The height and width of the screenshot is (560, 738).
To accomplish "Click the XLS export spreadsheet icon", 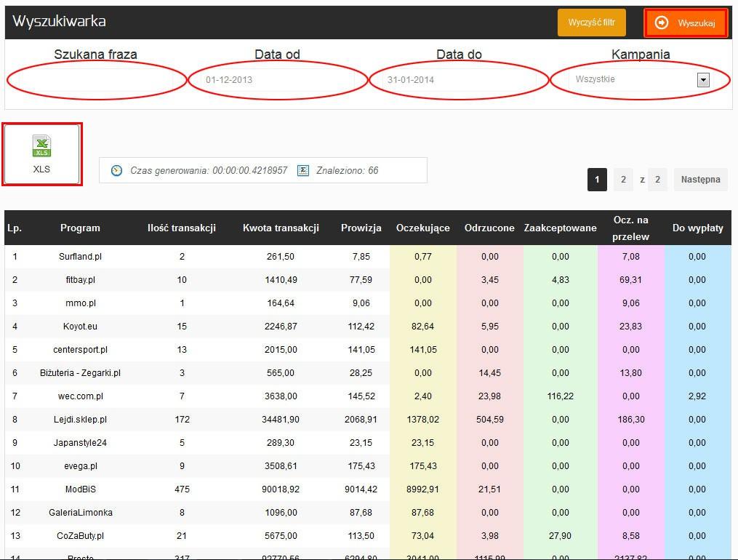I will pyautogui.click(x=41, y=146).
